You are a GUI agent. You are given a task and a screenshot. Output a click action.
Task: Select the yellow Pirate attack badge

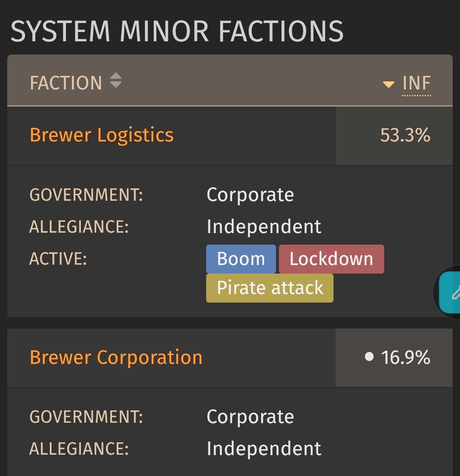(270, 288)
